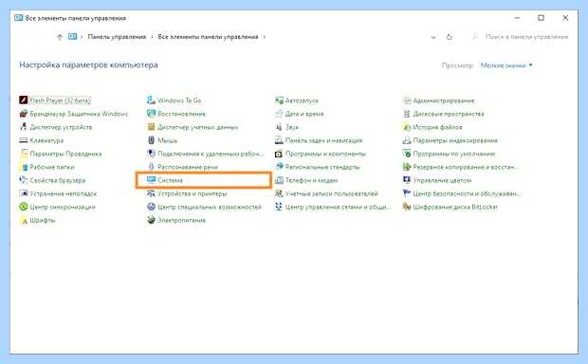Open Центр безопасности и обслуживания link
The height and width of the screenshot is (364, 588).
[467, 193]
